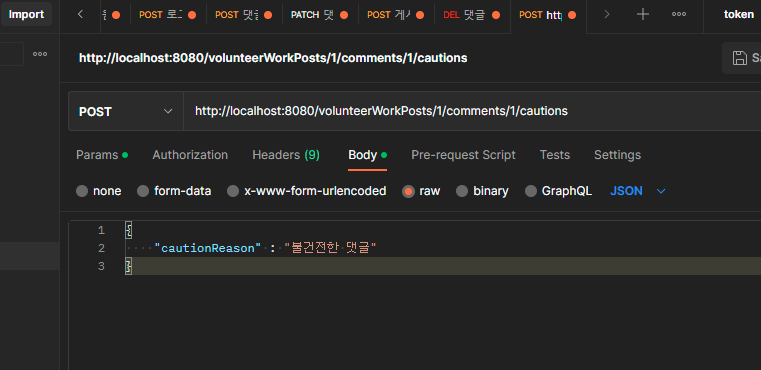Place cursor on closing brace on line 3
The image size is (761, 370).
coord(128,266)
